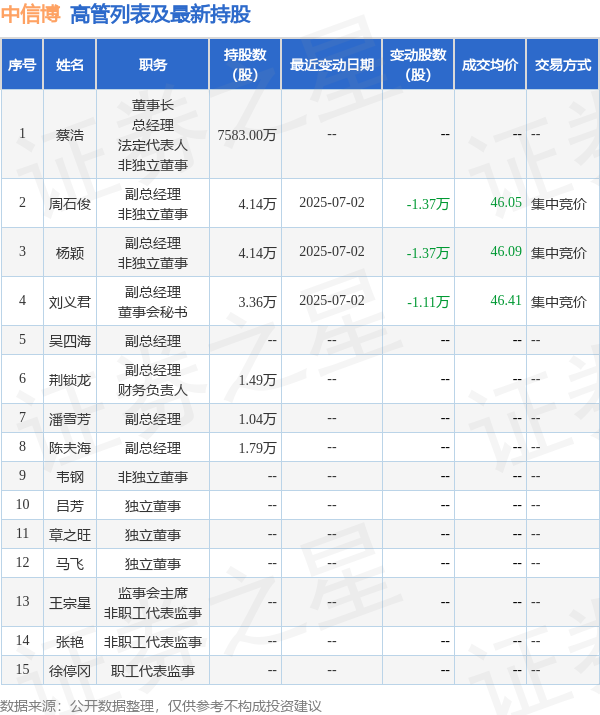Select the name 马飞
The width and height of the screenshot is (600, 715).
[x=70, y=564]
